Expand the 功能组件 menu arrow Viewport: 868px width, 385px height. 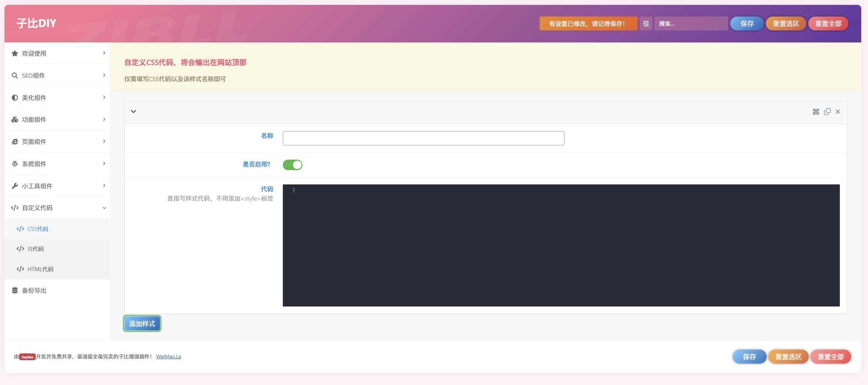click(104, 119)
